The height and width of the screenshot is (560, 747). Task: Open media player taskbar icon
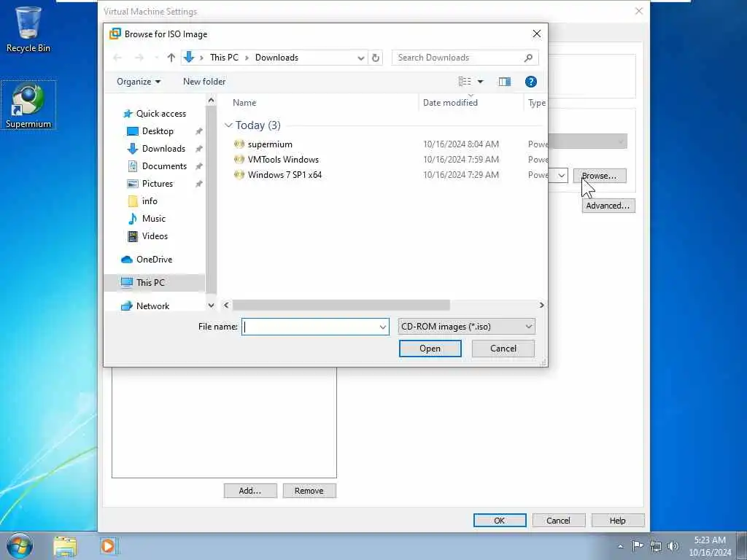click(108, 546)
